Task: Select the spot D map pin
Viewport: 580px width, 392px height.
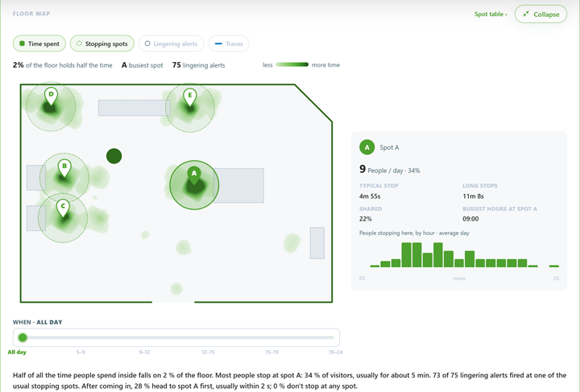Action: [x=51, y=97]
